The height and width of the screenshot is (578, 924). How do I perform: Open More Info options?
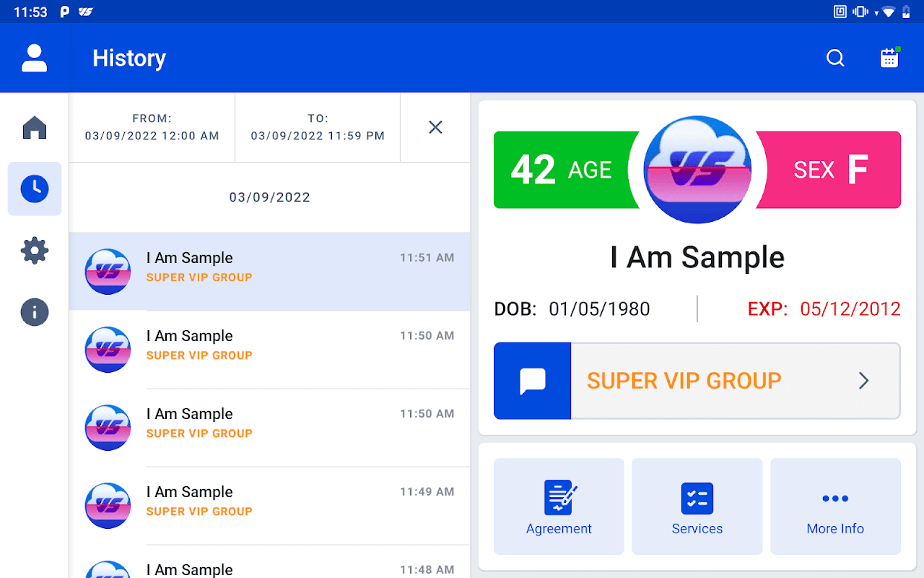point(836,506)
